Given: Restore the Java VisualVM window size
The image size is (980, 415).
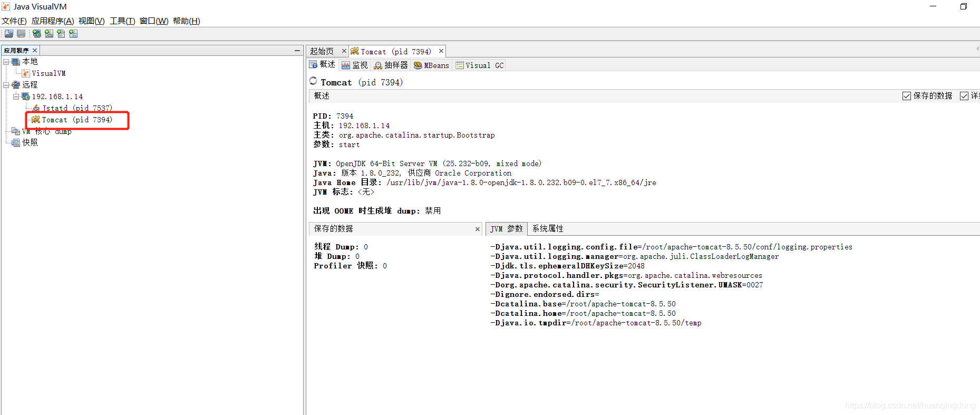Looking at the screenshot, I should (x=964, y=6).
